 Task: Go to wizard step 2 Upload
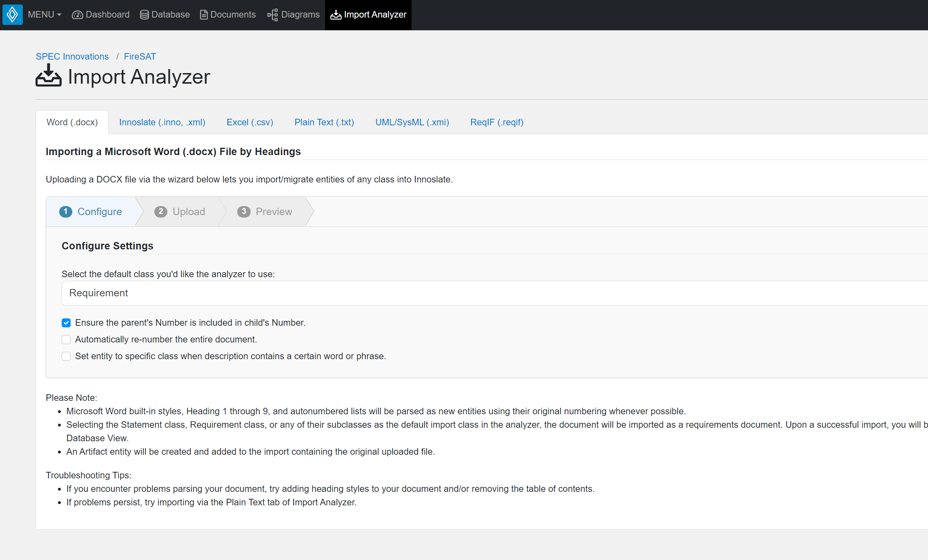point(180,211)
